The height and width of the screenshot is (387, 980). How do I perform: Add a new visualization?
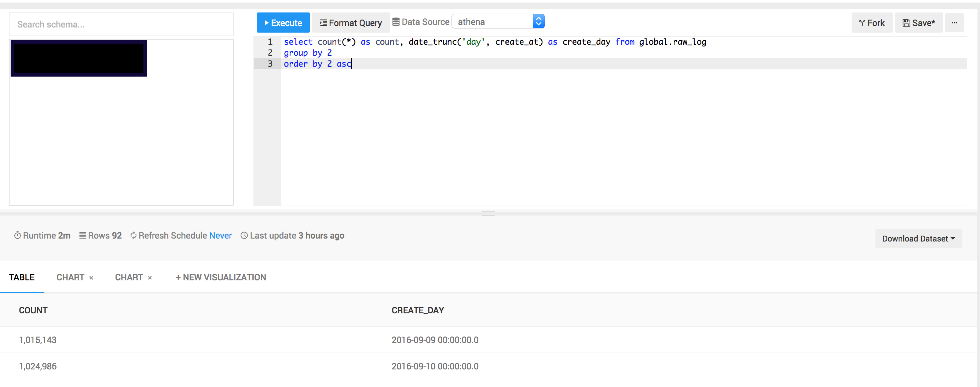(x=221, y=277)
